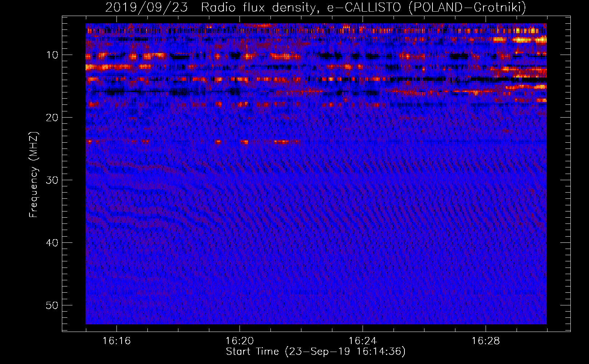Click the '50' frequency tick label
Viewport: 589px width, 364px height.
pyautogui.click(x=52, y=305)
